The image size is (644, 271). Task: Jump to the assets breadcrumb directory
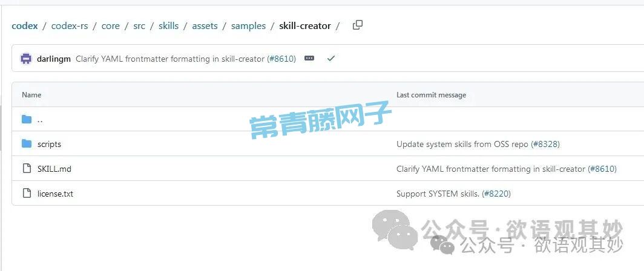pos(205,26)
